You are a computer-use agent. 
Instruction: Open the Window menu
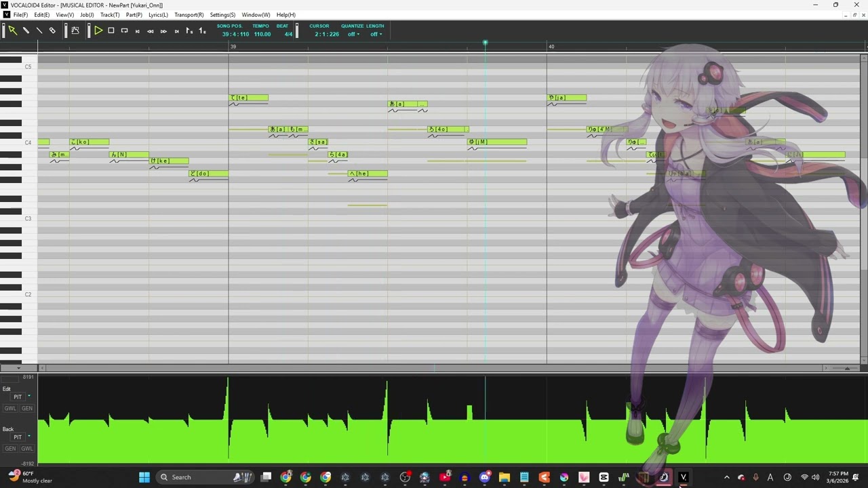pyautogui.click(x=256, y=15)
